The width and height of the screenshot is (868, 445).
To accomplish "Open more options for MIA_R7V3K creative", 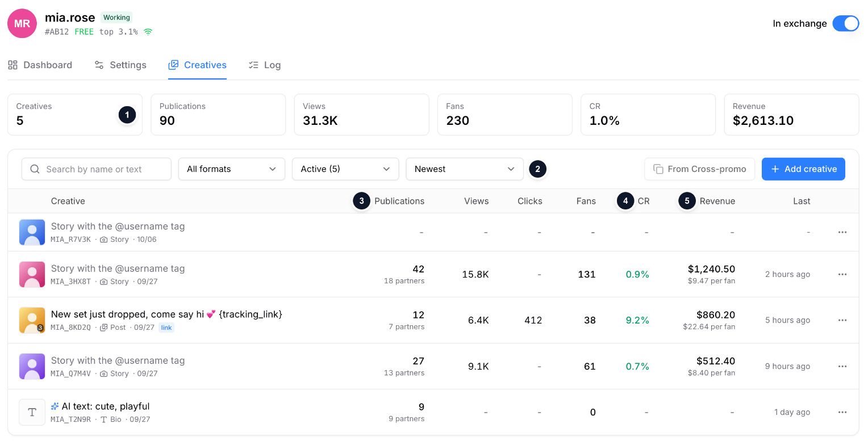I will tap(842, 232).
